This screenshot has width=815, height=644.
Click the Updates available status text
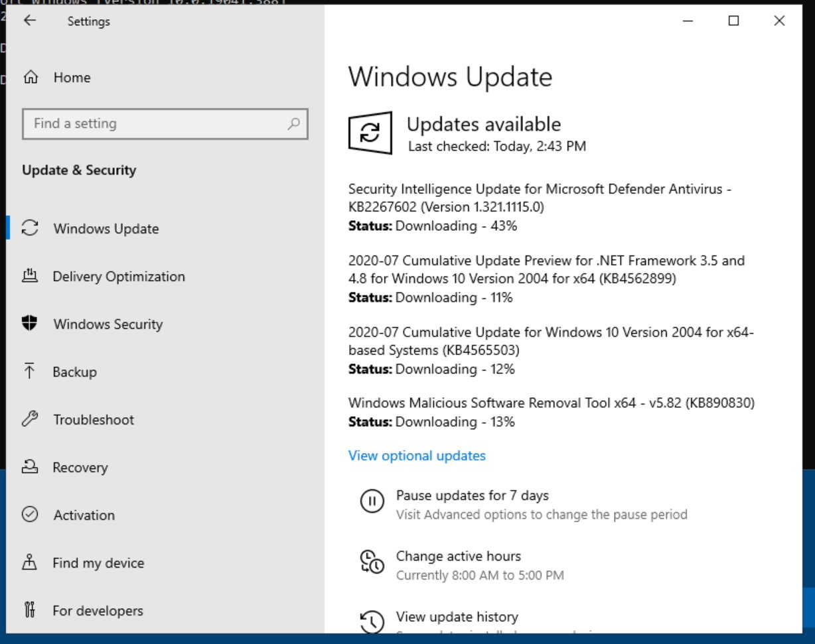484,124
